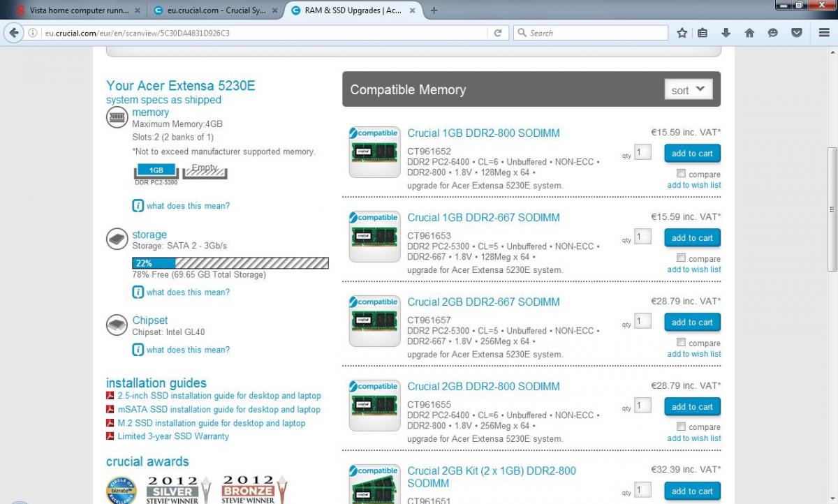Screen dimensions: 838x504
Task: Click the Empty memory slot indicator
Action: pyautogui.click(x=205, y=170)
